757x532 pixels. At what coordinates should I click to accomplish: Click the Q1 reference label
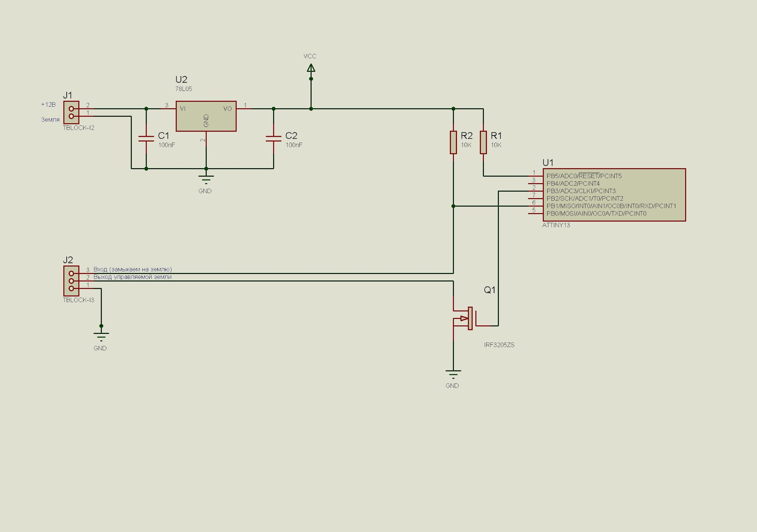pos(490,290)
